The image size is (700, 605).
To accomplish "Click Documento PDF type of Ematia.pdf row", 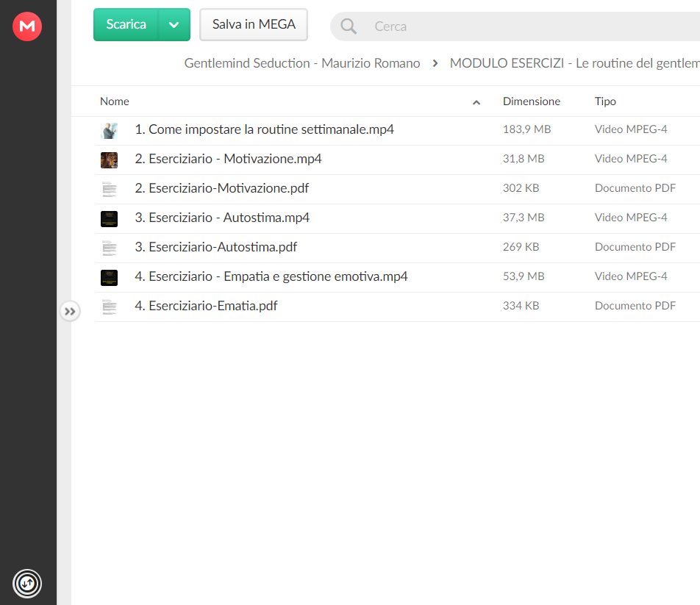I will (x=635, y=306).
